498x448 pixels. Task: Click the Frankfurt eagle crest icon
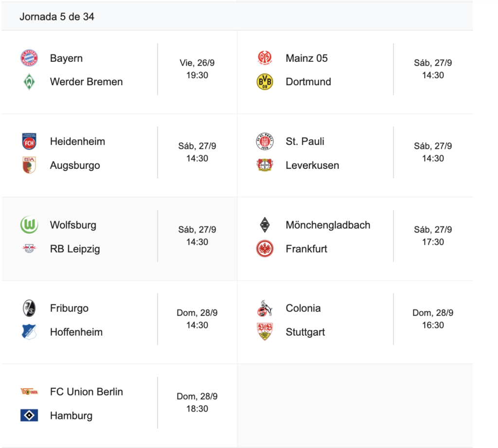pos(265,249)
